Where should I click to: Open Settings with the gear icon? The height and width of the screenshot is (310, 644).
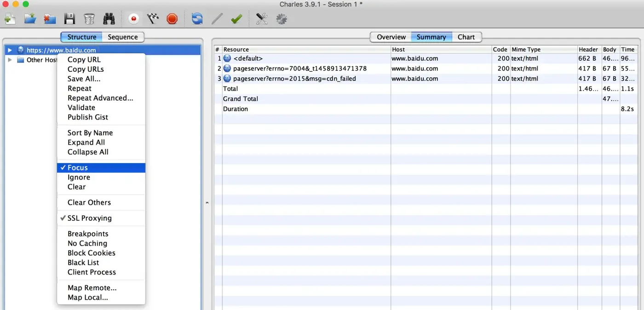(x=282, y=19)
